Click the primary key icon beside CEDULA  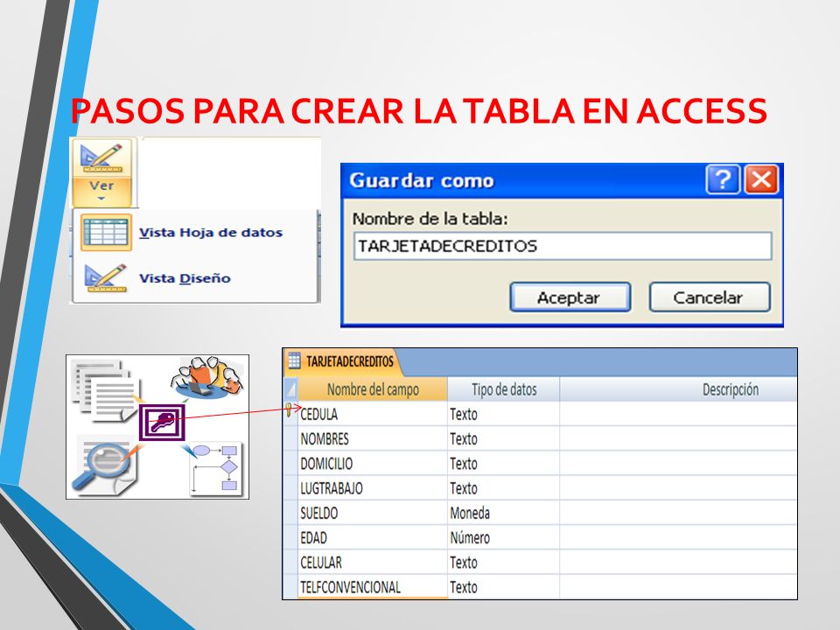pyautogui.click(x=289, y=410)
